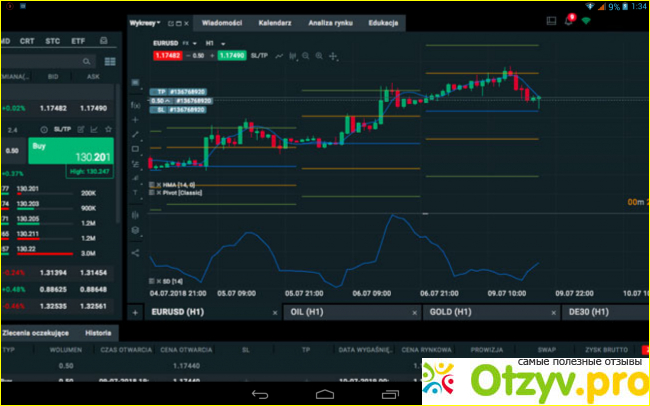Viewport: 650px width, 406px height.
Task: Select the trend line drawing tool
Action: coord(135,134)
